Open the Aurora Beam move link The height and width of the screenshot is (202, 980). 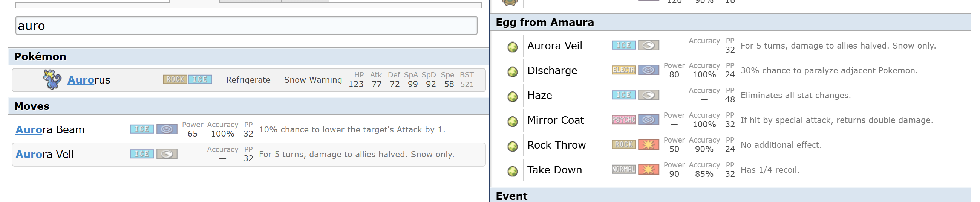pos(50,130)
